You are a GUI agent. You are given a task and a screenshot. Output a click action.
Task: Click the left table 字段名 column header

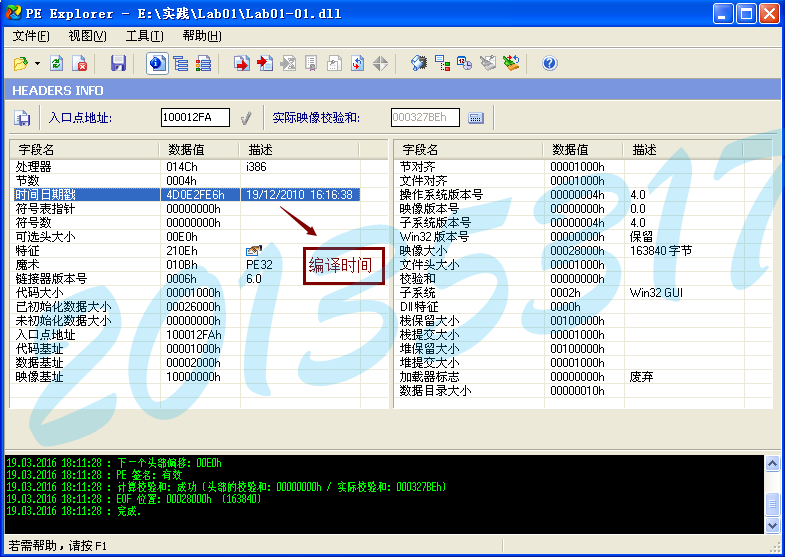[x=84, y=150]
